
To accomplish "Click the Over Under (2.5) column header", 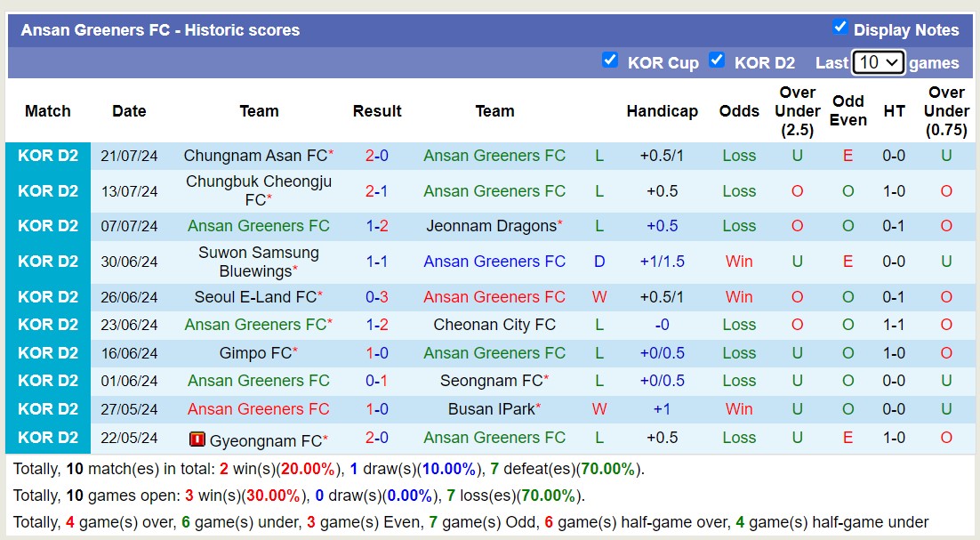I will [x=797, y=111].
